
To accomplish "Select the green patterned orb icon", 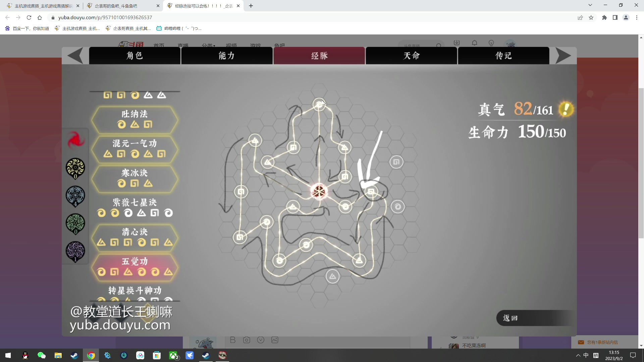I will point(75,223).
